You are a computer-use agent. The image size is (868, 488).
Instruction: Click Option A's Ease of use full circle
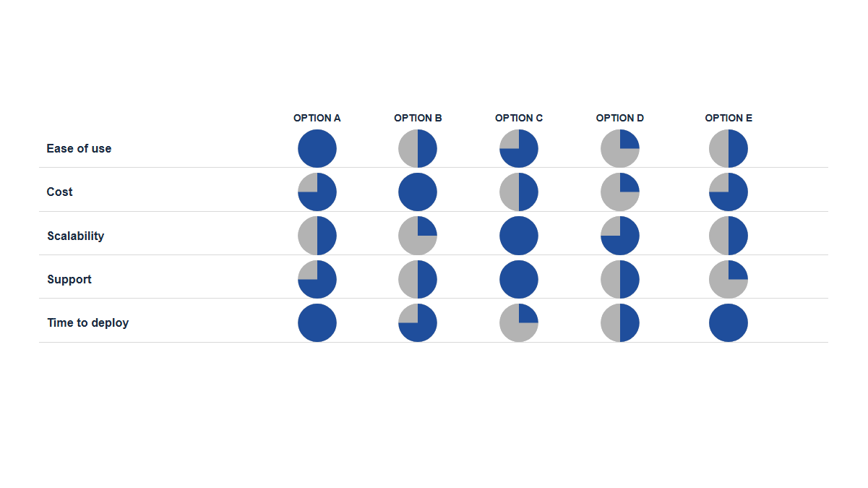point(317,149)
